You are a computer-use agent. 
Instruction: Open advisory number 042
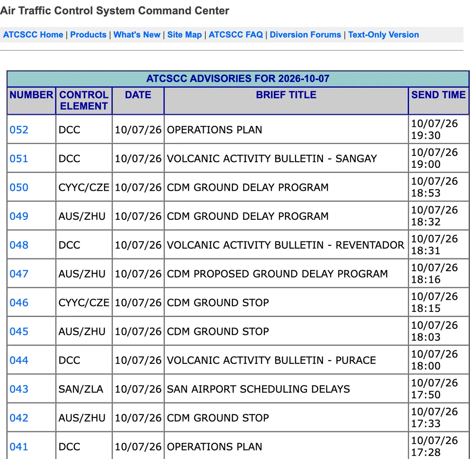19,418
